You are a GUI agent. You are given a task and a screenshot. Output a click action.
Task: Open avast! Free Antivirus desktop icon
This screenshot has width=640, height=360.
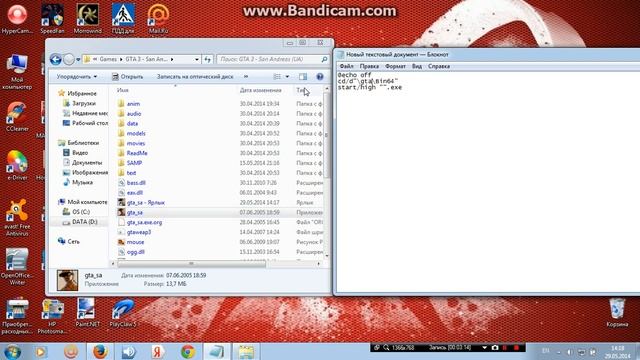click(x=17, y=217)
